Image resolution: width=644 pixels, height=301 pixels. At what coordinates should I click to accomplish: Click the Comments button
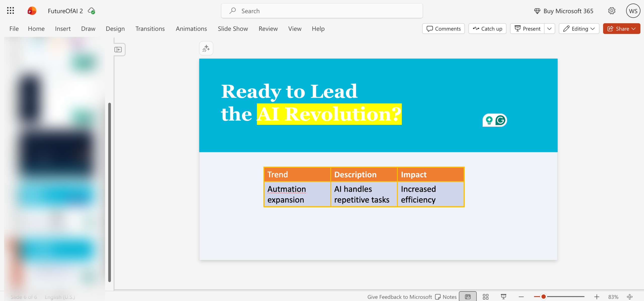tap(444, 29)
